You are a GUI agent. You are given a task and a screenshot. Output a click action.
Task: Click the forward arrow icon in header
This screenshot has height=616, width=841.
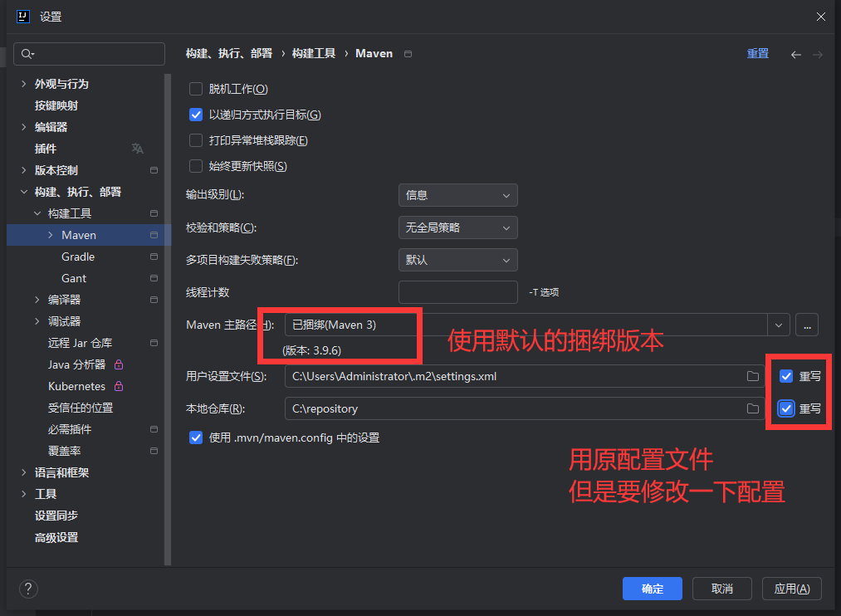tap(817, 53)
